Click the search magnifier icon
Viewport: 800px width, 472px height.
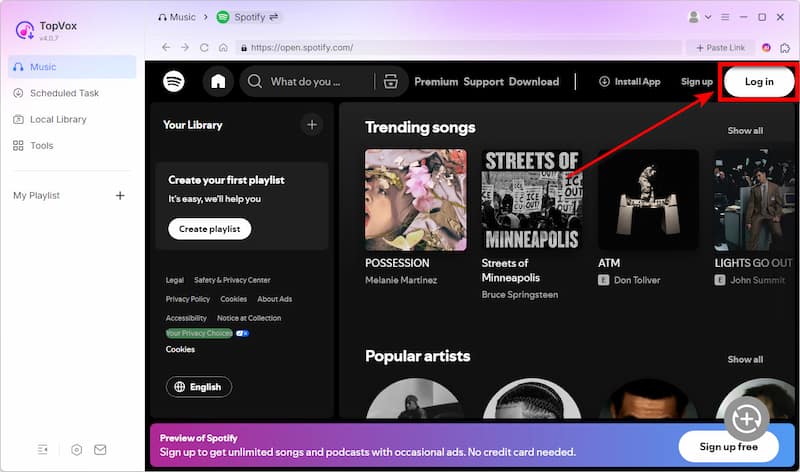click(x=255, y=81)
